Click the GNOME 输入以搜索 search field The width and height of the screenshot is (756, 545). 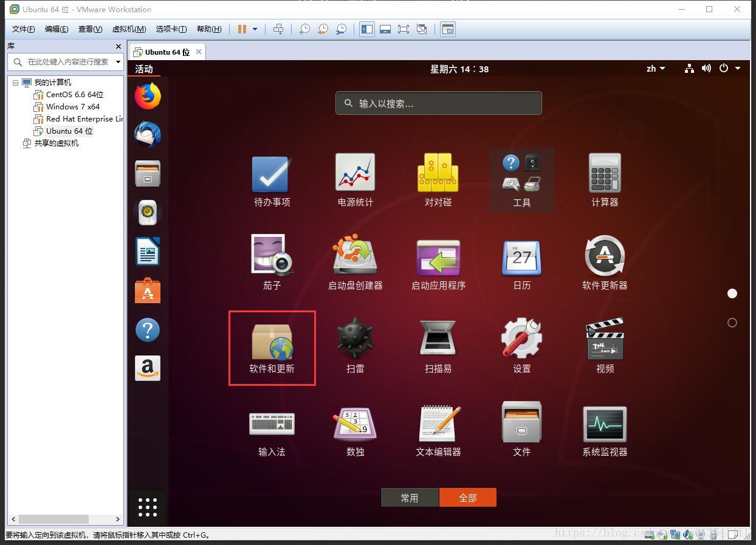(x=438, y=103)
